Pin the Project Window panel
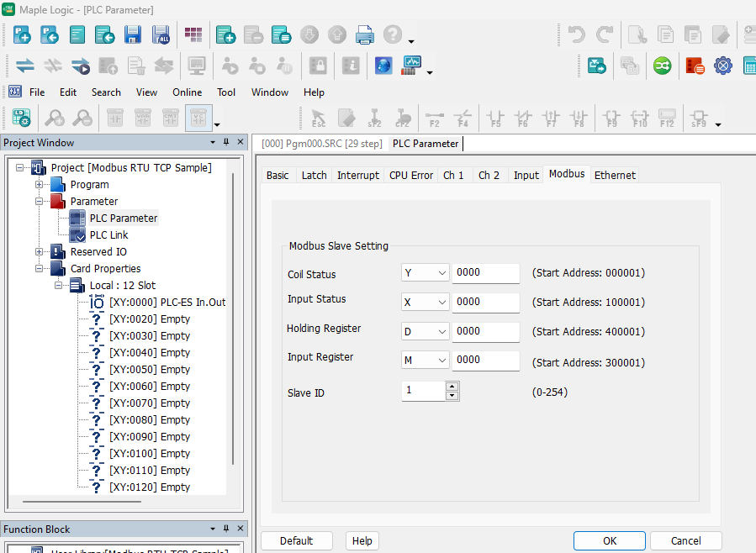Screen dimensions: 756x553 pos(226,142)
